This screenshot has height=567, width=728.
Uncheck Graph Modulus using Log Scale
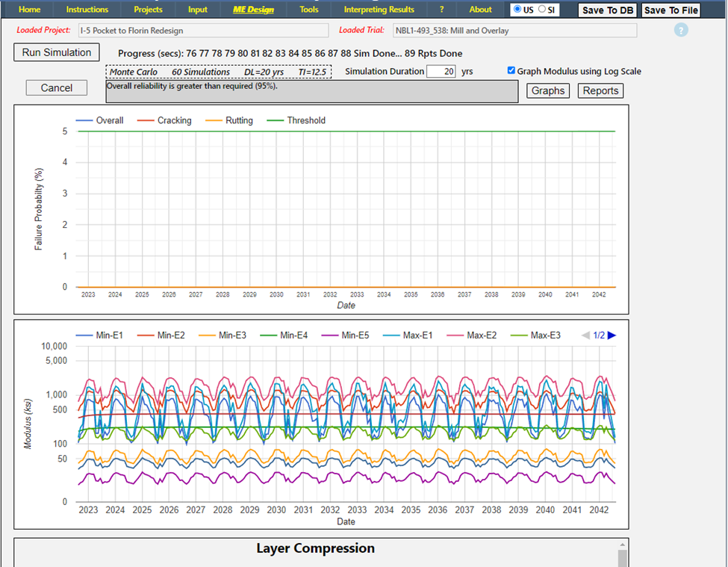pos(511,71)
